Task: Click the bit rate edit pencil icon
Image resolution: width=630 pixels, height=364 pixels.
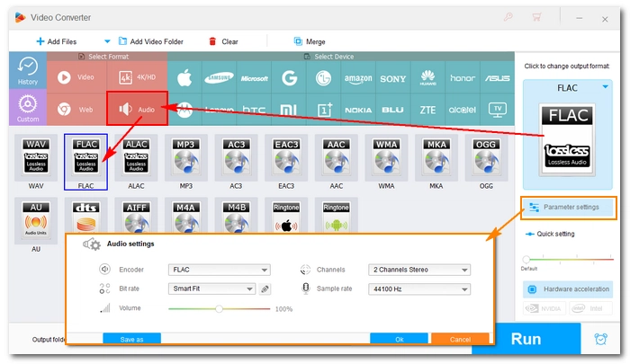Action: pos(265,289)
